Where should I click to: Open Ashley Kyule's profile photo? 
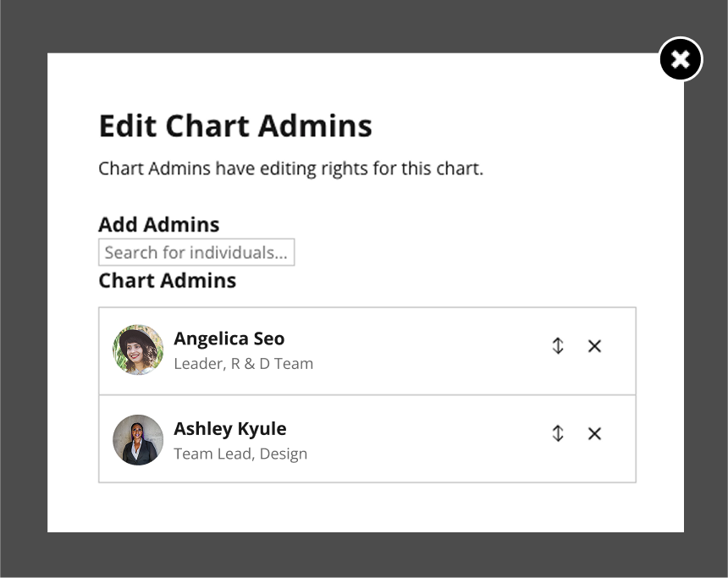[x=138, y=440]
